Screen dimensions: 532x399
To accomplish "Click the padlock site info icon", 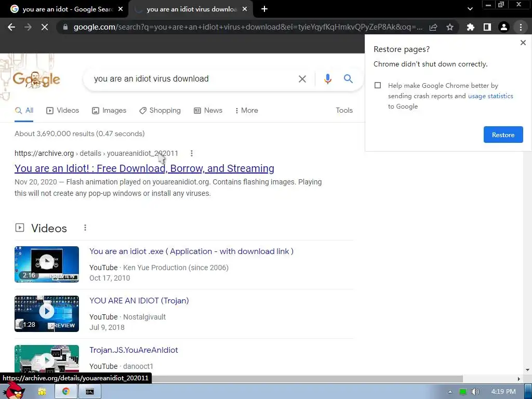I will tap(65, 27).
